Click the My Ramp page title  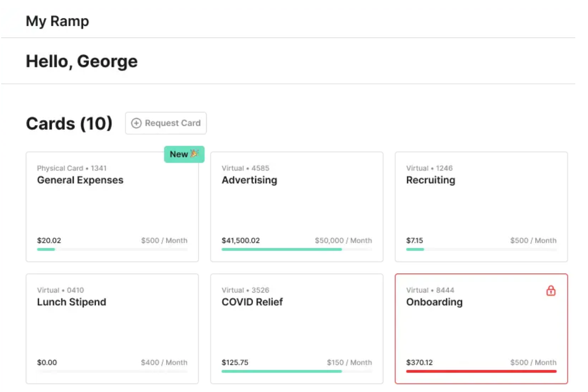[57, 21]
